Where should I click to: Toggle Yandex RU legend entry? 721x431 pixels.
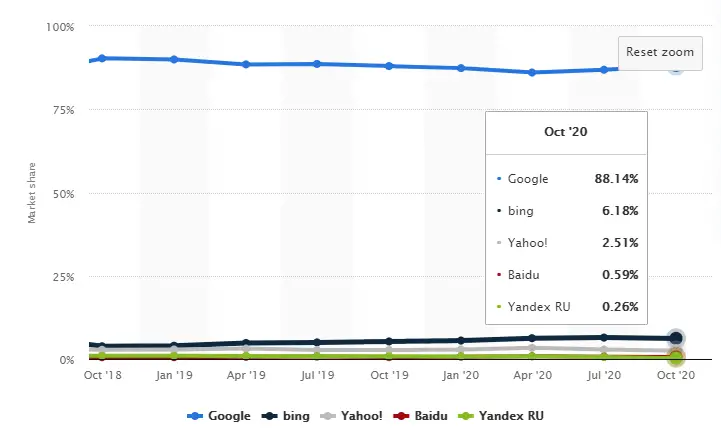pos(500,415)
